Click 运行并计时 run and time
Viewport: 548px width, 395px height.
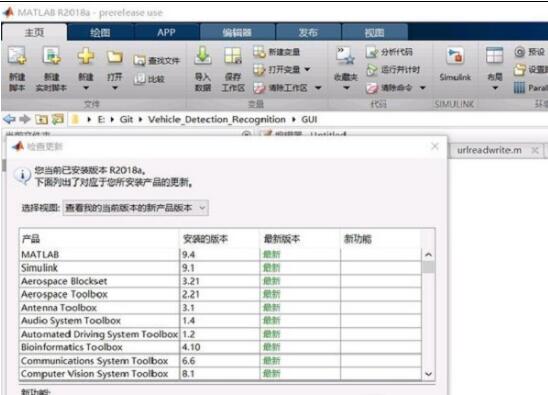[393, 70]
